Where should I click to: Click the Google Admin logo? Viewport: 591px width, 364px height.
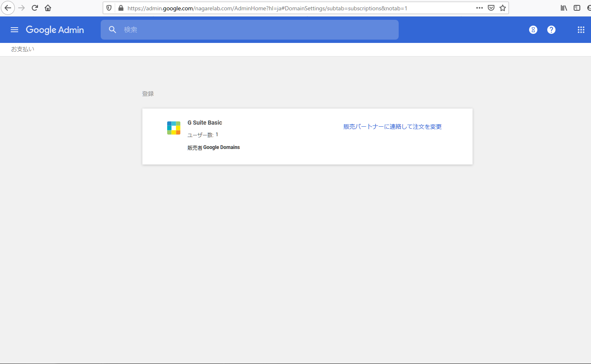(x=55, y=30)
